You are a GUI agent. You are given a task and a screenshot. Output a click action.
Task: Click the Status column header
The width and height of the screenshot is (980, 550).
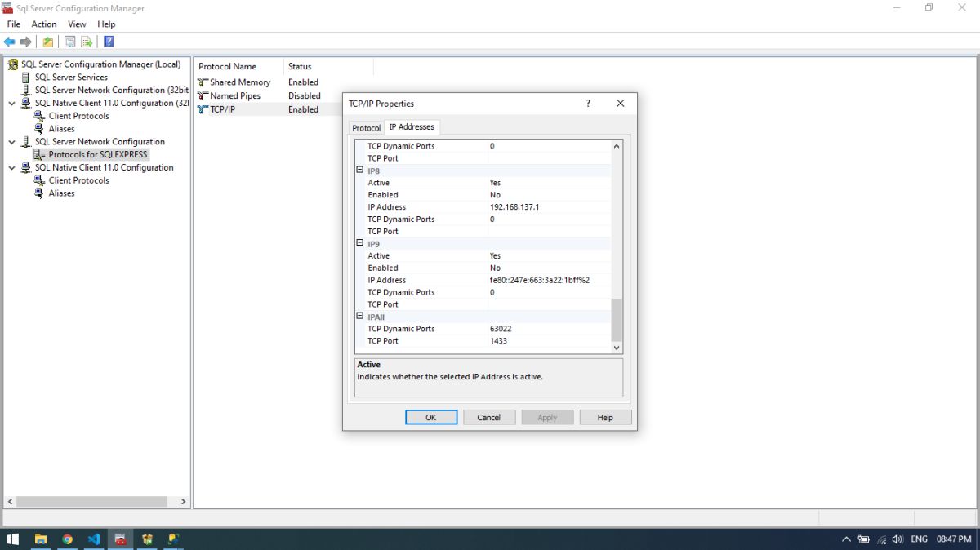click(x=328, y=67)
